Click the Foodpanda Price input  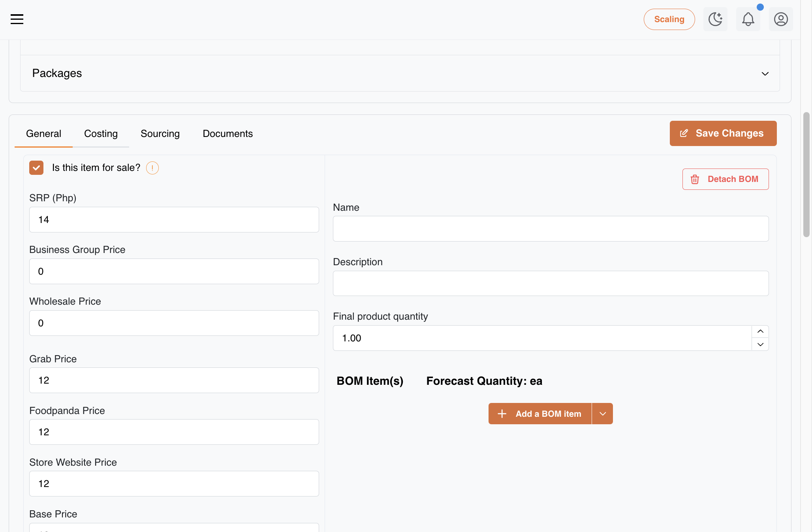click(x=174, y=432)
